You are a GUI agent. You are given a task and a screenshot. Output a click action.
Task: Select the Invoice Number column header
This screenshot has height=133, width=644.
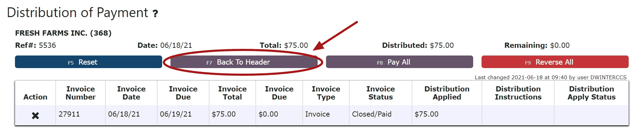pyautogui.click(x=81, y=93)
